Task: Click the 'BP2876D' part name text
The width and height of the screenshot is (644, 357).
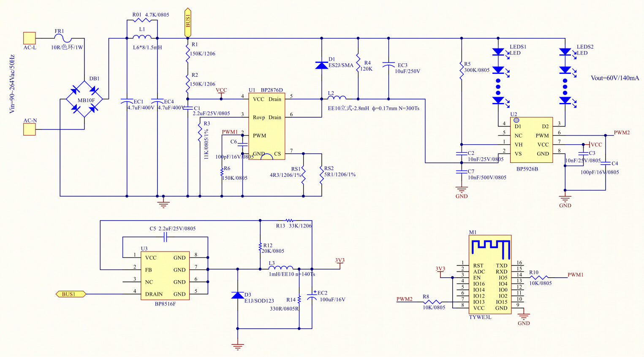Action: 272,90
